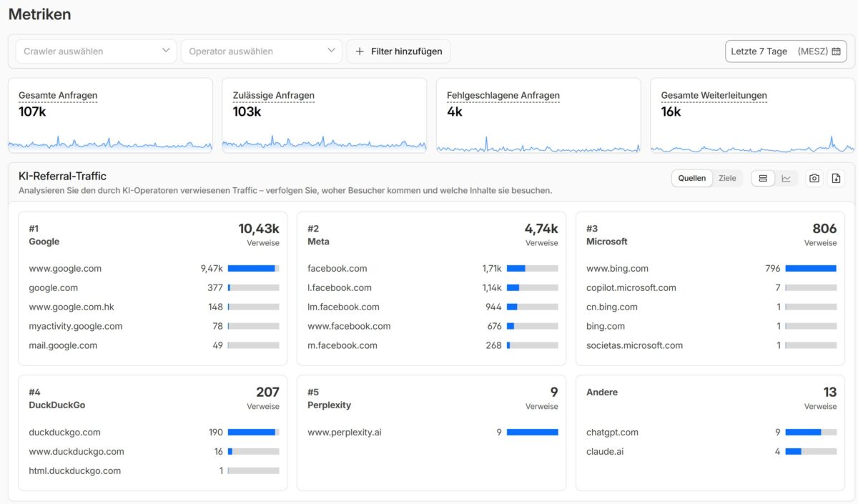
Task: Click the Gesamte Weiterleitungen sparkline chart
Action: [x=752, y=144]
